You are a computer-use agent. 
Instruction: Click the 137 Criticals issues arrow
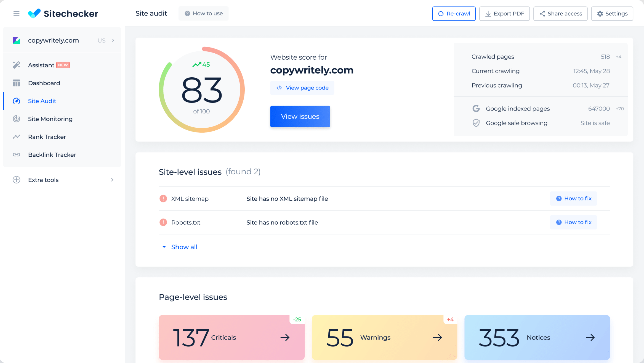click(x=285, y=337)
